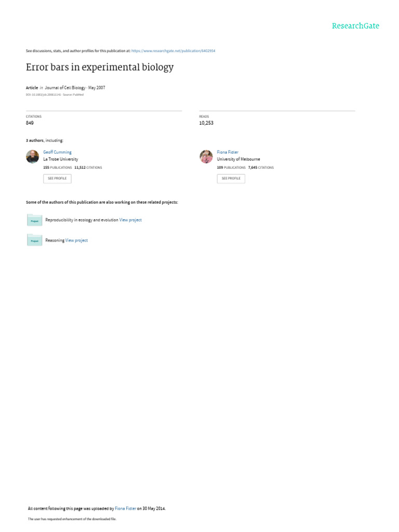Click the University of Melbourne affiliation
The image size is (399, 532).
click(x=238, y=159)
